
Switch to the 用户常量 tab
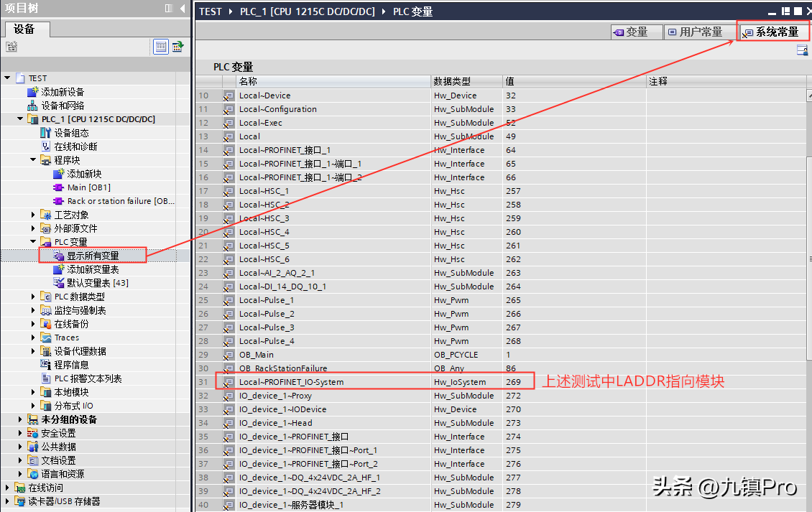[695, 32]
